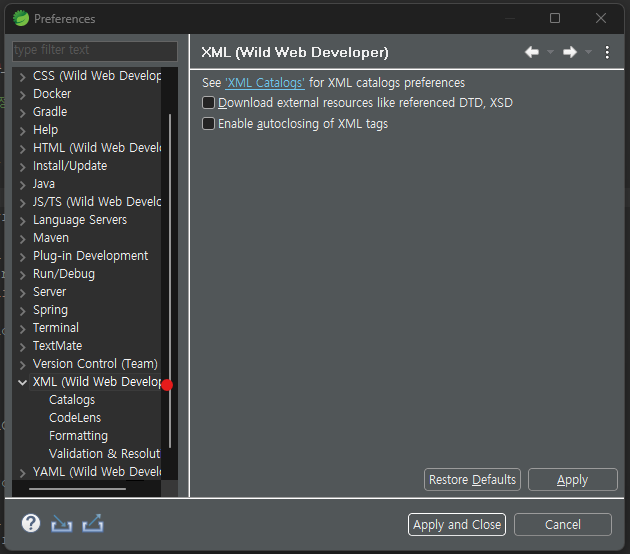Select Version Control (Team) page

click(95, 364)
